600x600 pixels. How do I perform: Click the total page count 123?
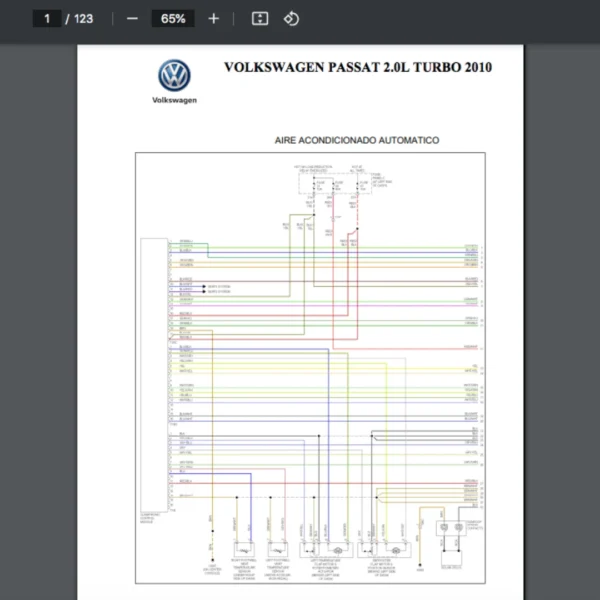pyautogui.click(x=83, y=19)
